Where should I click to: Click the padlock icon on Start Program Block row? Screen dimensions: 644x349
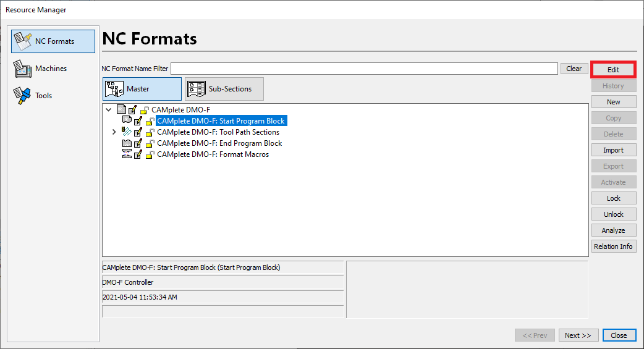[150, 121]
